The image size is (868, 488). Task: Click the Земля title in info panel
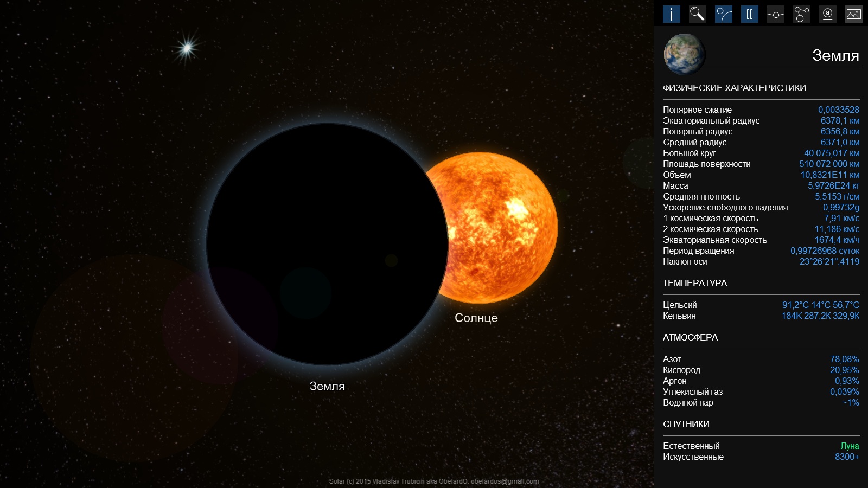835,55
